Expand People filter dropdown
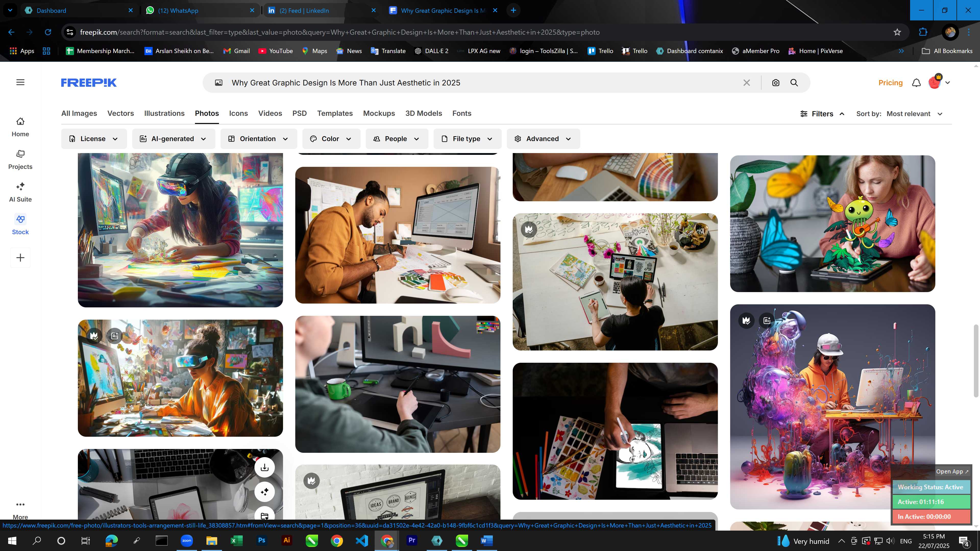The height and width of the screenshot is (551, 980). (x=397, y=139)
